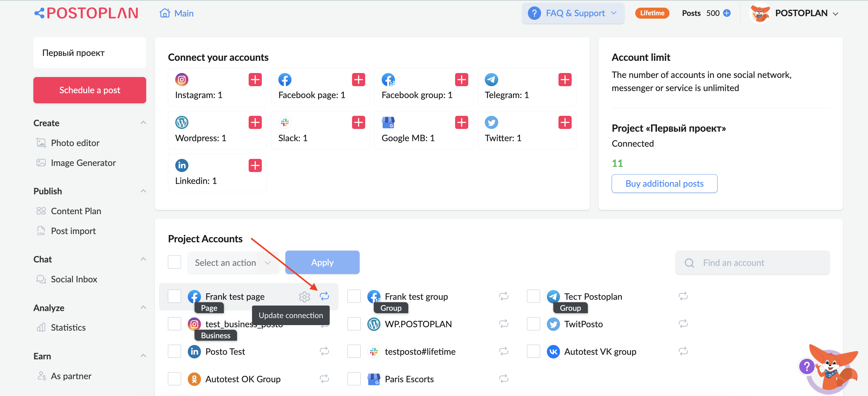
Task: Check the TwitPosto checkbox
Action: tap(533, 324)
